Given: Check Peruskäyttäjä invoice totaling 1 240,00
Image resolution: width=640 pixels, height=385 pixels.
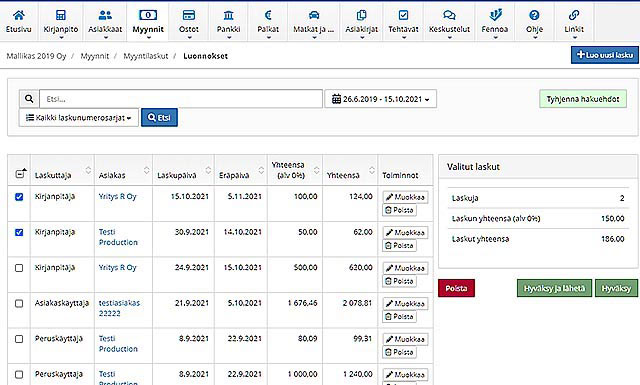Looking at the screenshot, I should point(19,374).
